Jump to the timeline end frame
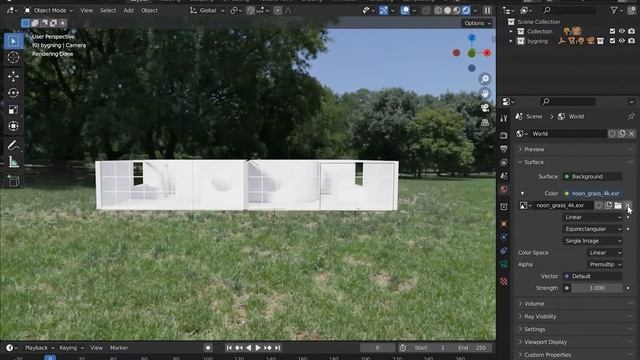Screen dimensions: 640x360 pyautogui.click(x=278, y=348)
